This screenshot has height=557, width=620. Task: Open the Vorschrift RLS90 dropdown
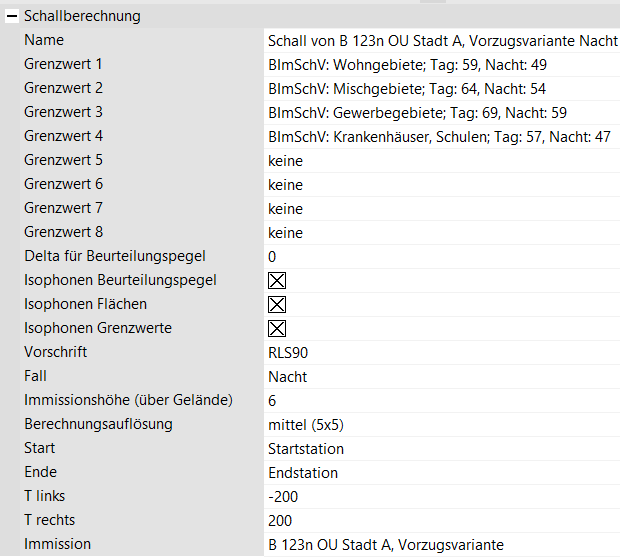[440, 353]
